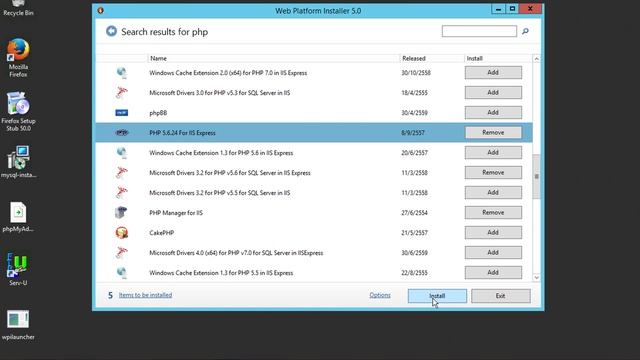640x360 pixels.
Task: Click the Microsoft Drivers 3.2 PHP v5.6 icon
Action: click(x=122, y=173)
